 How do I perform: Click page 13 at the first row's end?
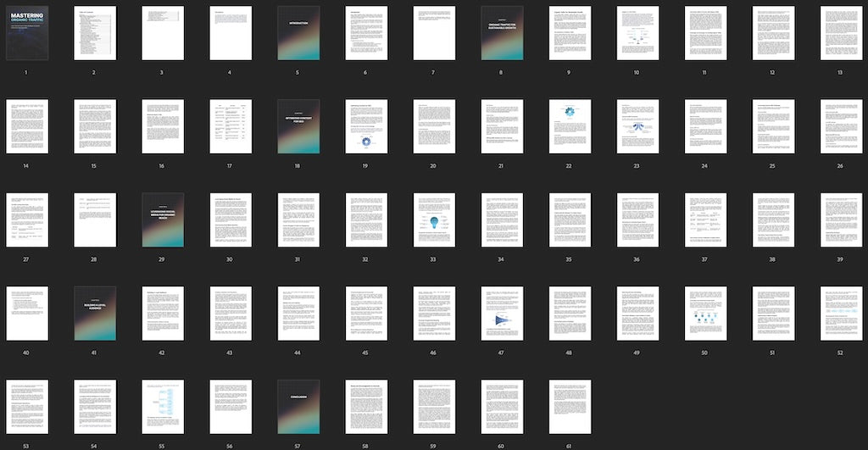coord(841,33)
